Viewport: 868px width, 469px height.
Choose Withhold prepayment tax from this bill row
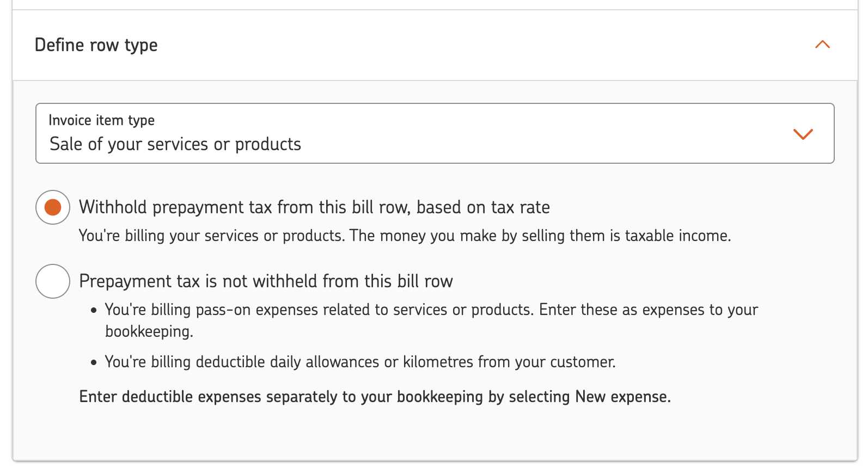tap(52, 207)
